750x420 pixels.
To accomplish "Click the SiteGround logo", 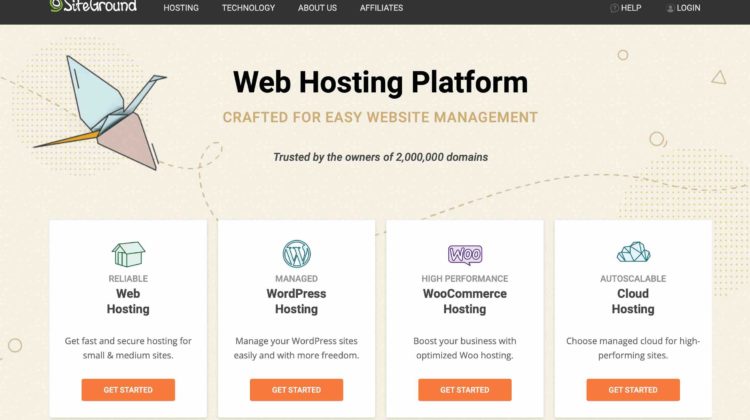I will (93, 6).
